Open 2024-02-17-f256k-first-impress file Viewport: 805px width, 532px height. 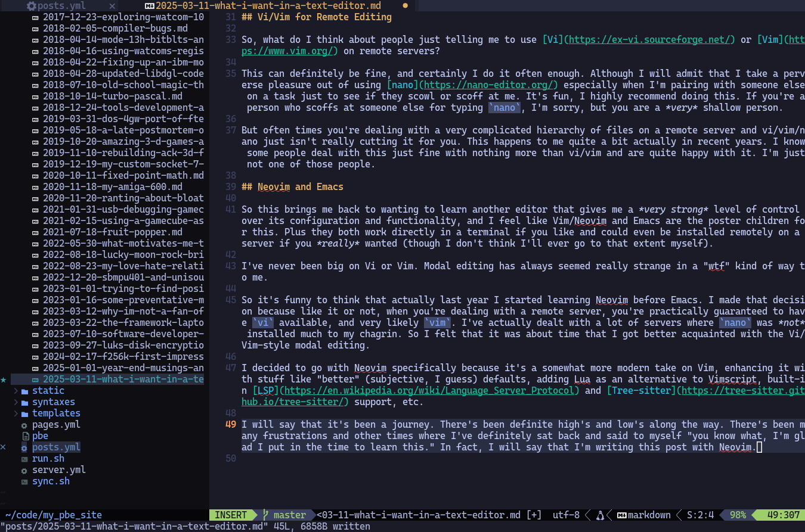[x=123, y=357]
